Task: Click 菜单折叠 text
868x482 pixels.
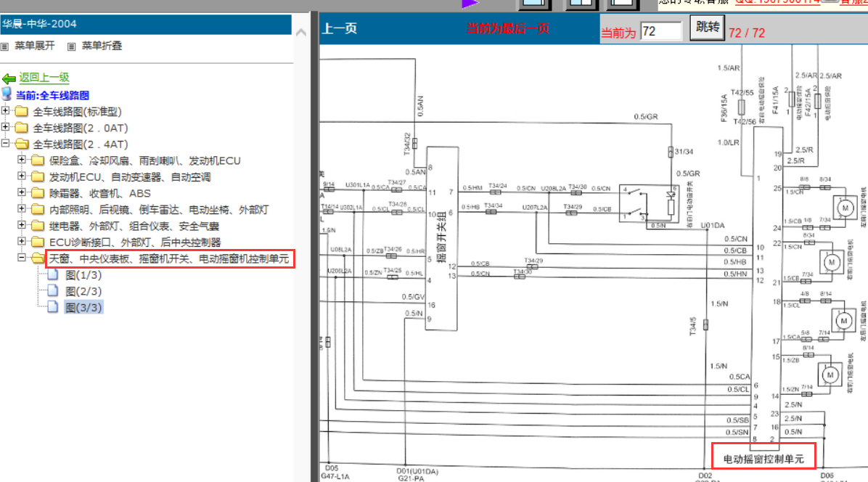Action: pos(102,46)
